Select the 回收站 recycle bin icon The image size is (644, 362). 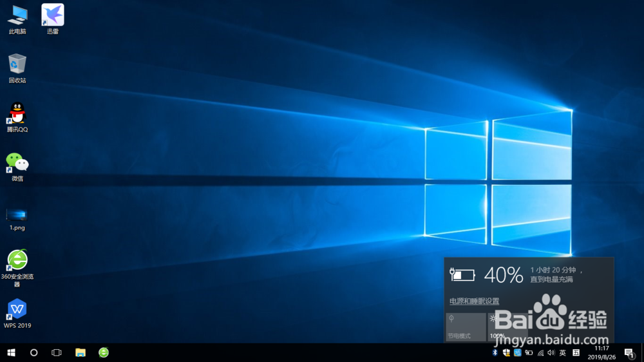(17, 68)
